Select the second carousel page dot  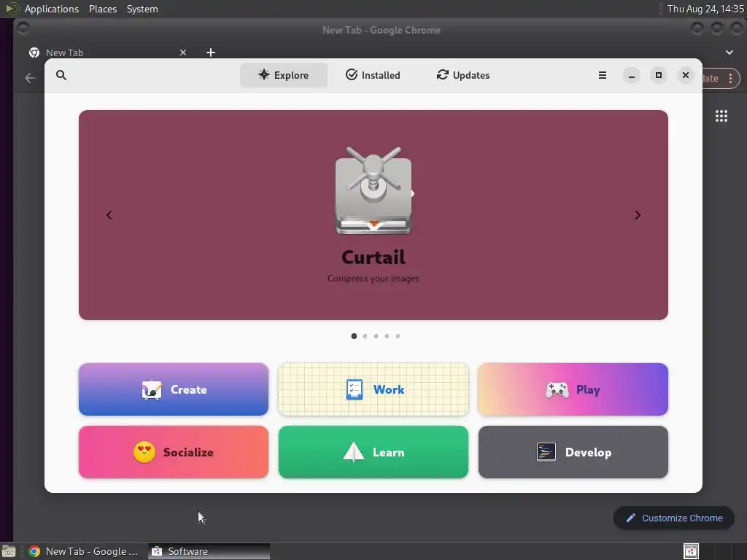tap(365, 336)
